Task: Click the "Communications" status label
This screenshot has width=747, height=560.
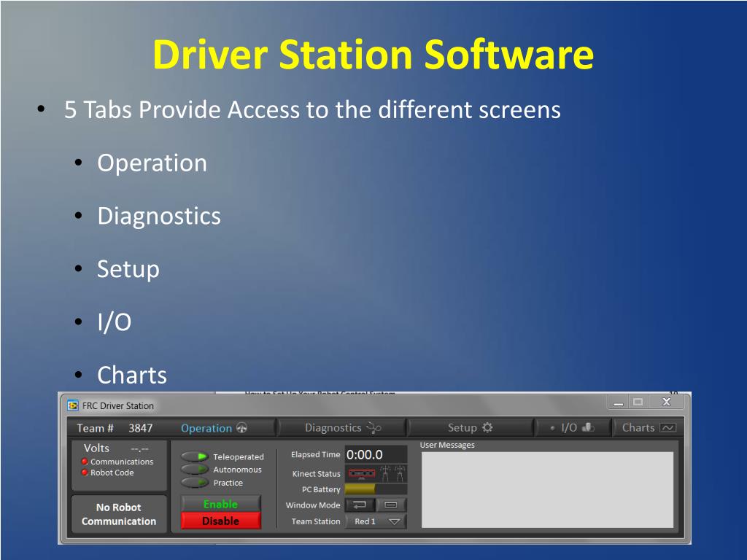Action: [122, 462]
